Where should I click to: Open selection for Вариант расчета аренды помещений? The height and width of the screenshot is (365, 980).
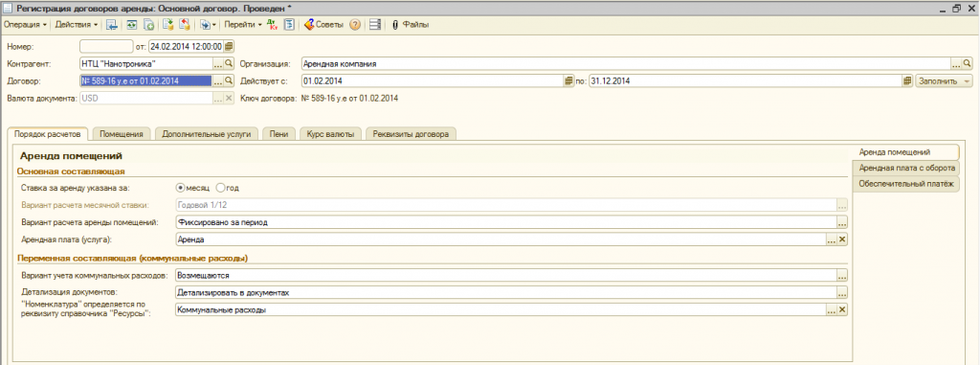[x=842, y=222]
